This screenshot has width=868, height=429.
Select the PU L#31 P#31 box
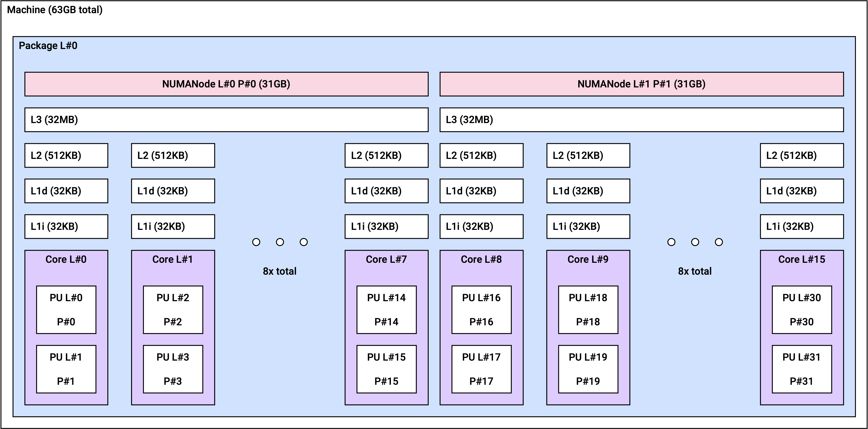point(802,369)
